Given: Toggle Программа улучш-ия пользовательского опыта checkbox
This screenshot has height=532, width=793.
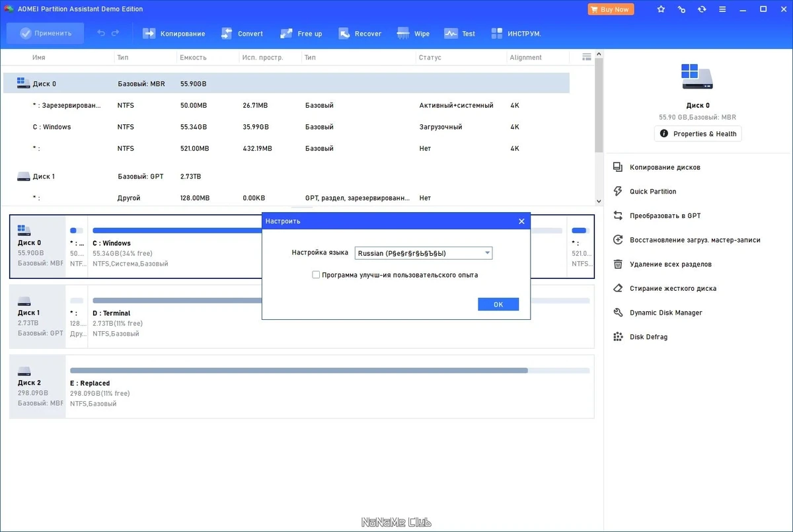Looking at the screenshot, I should coord(316,275).
